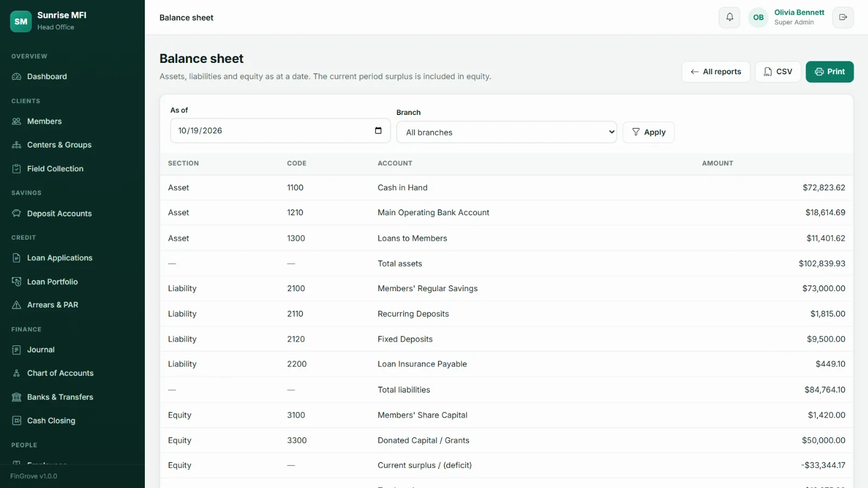Apply the report filters

(x=648, y=132)
